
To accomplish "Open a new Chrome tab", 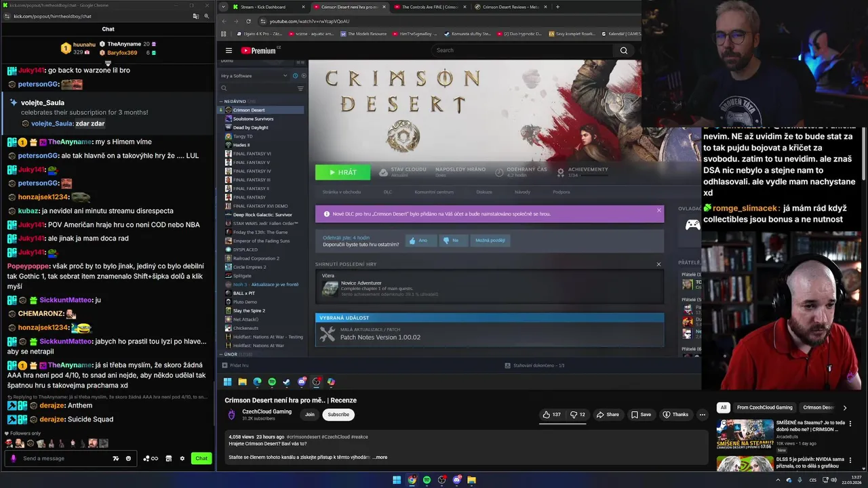I will coord(557,7).
